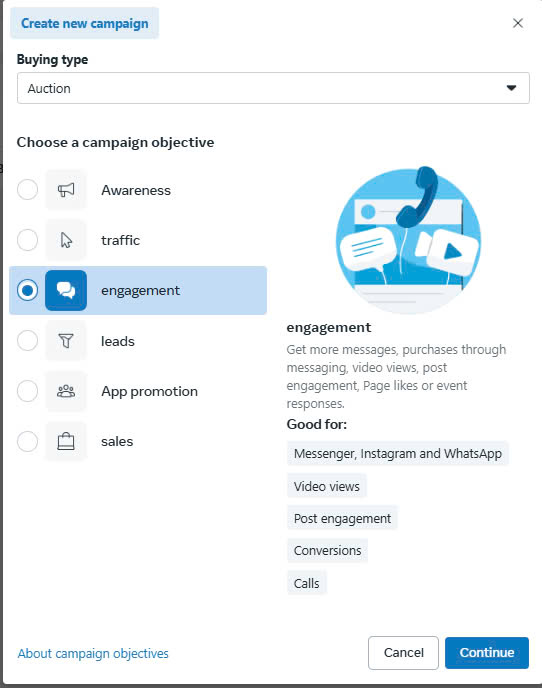Screen dimensions: 542x688
Task: Select the traffic radio button
Action: coord(27,240)
